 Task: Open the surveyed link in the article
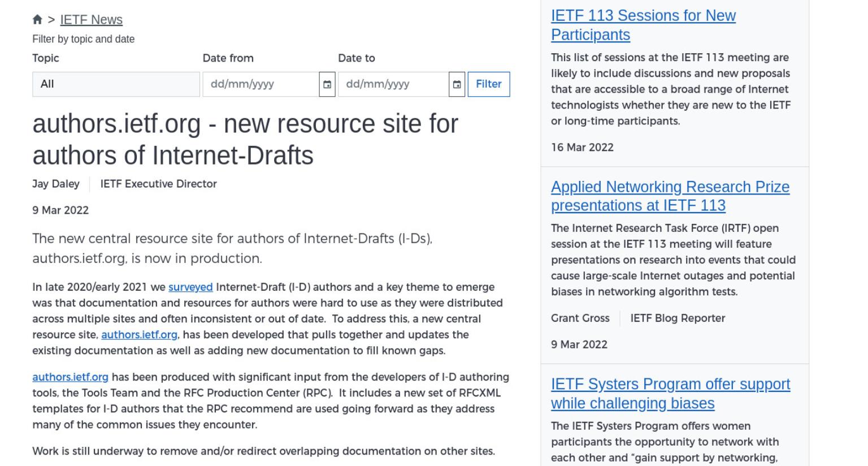click(x=190, y=287)
